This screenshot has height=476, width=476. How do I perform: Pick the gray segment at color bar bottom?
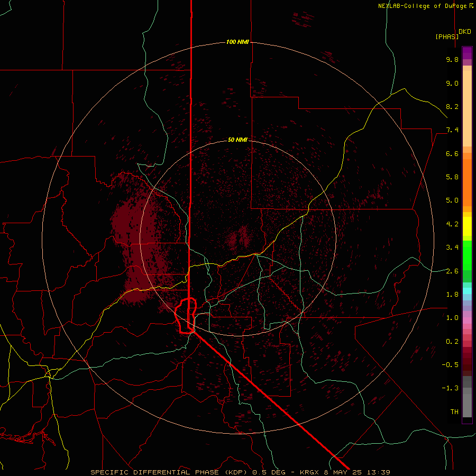tap(467, 407)
